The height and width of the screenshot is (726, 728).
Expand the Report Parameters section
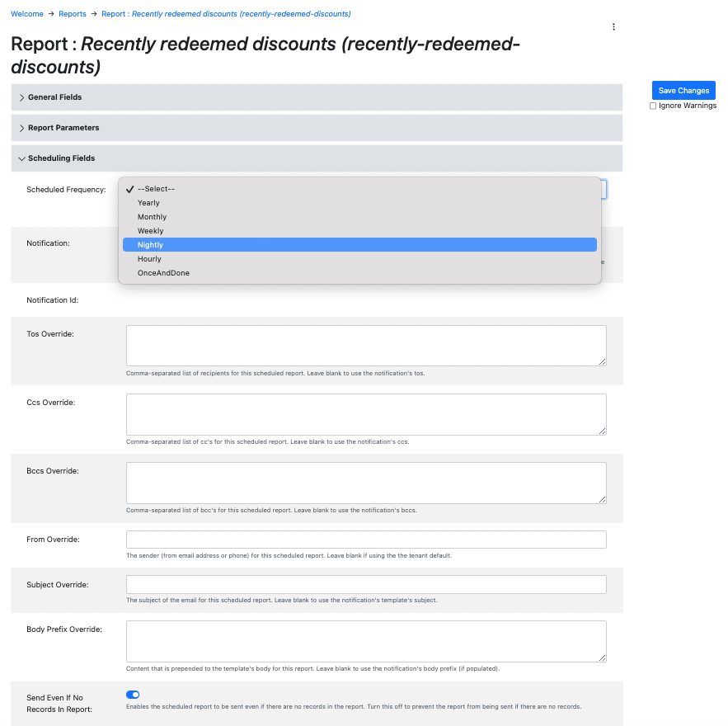[x=317, y=128]
